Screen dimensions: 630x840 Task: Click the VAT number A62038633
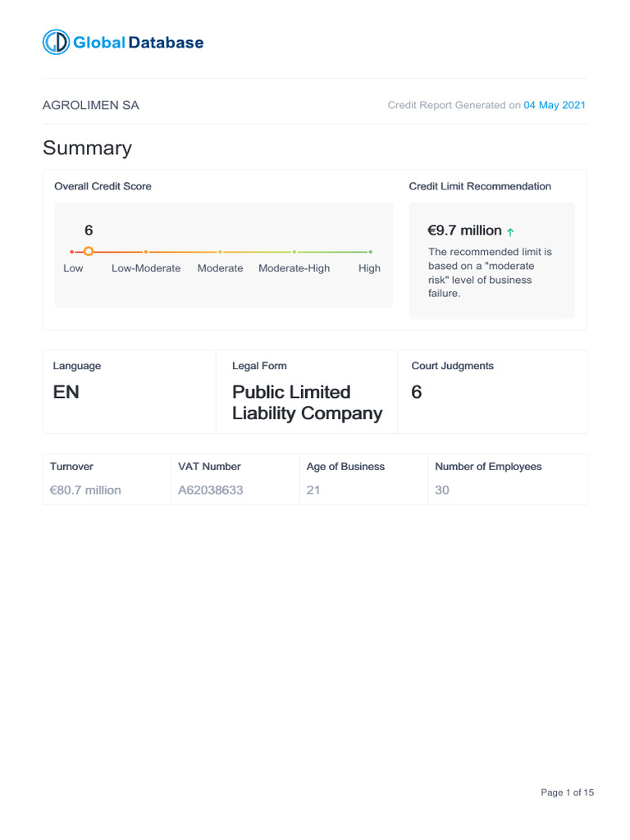211,490
